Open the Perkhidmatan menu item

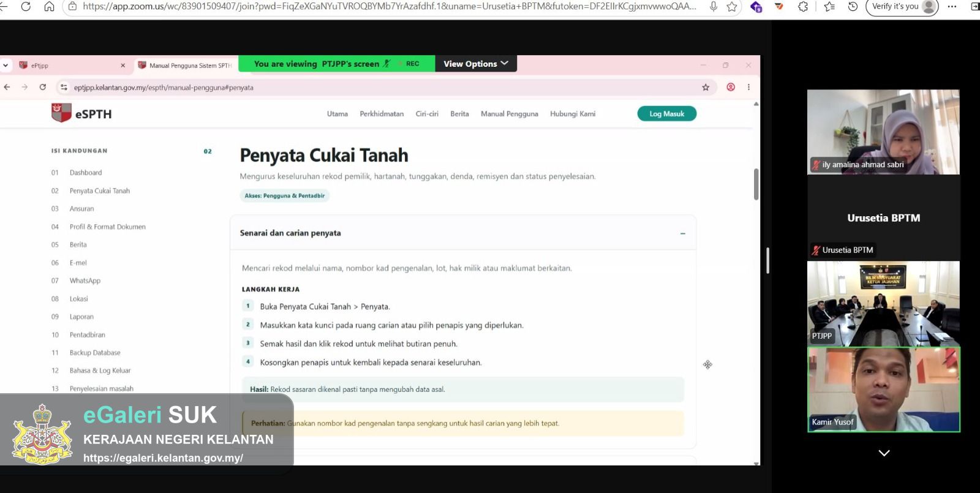pyautogui.click(x=382, y=114)
